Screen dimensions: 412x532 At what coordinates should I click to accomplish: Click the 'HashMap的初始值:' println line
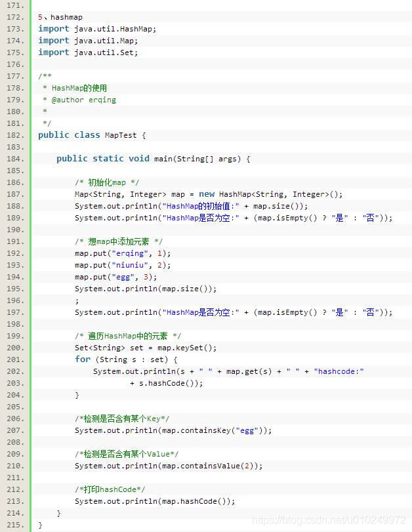(192, 206)
